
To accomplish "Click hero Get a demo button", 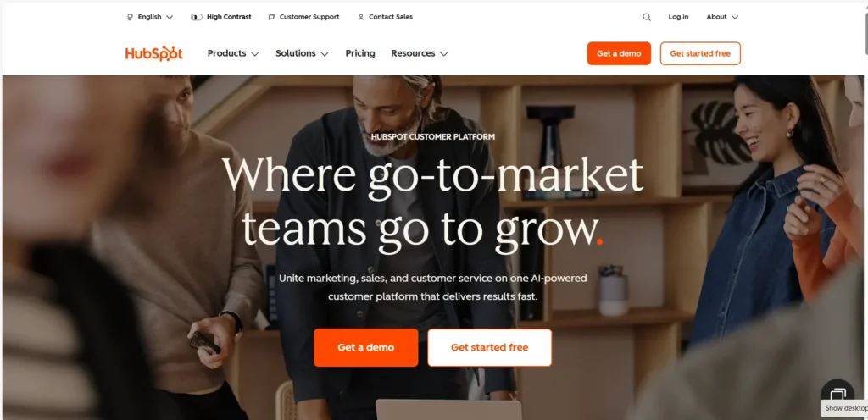I will [x=366, y=348].
